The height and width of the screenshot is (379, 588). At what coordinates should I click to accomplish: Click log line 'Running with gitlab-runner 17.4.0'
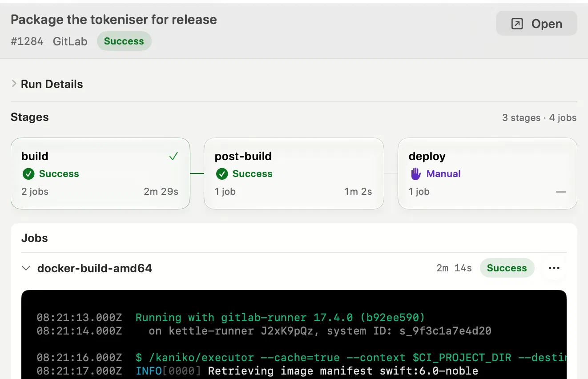click(280, 318)
